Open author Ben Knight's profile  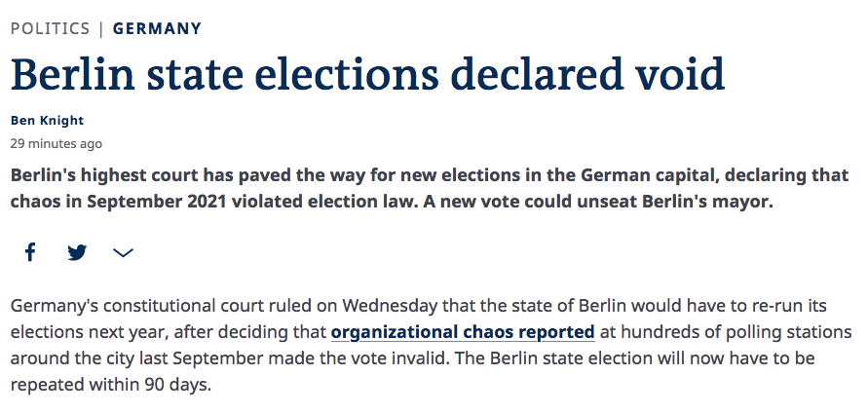[47, 120]
